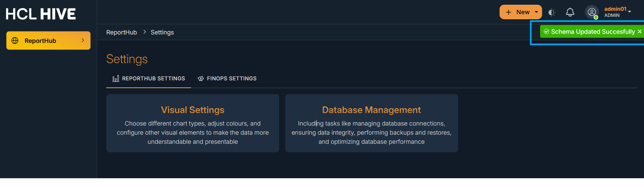The image size is (644, 187).
Task: Go to ReportHub in the breadcrumb
Action: click(x=122, y=32)
